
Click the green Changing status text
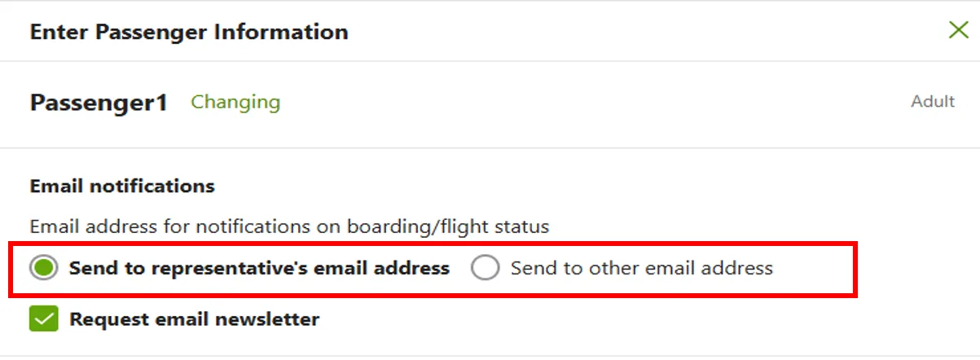235,103
